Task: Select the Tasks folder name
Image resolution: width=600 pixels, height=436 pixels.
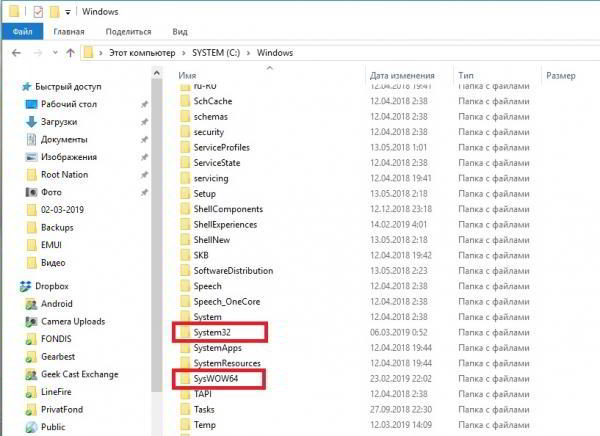Action: [204, 409]
